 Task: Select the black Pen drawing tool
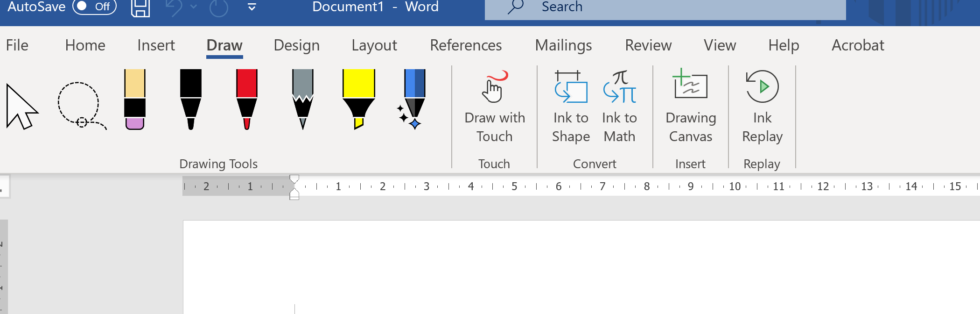(191, 98)
